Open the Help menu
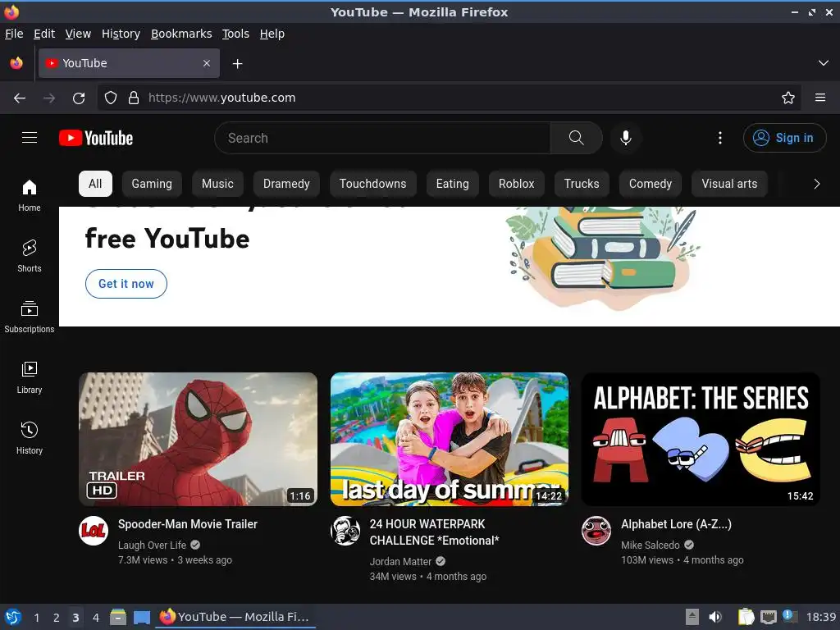This screenshot has height=630, width=840. pos(272,34)
